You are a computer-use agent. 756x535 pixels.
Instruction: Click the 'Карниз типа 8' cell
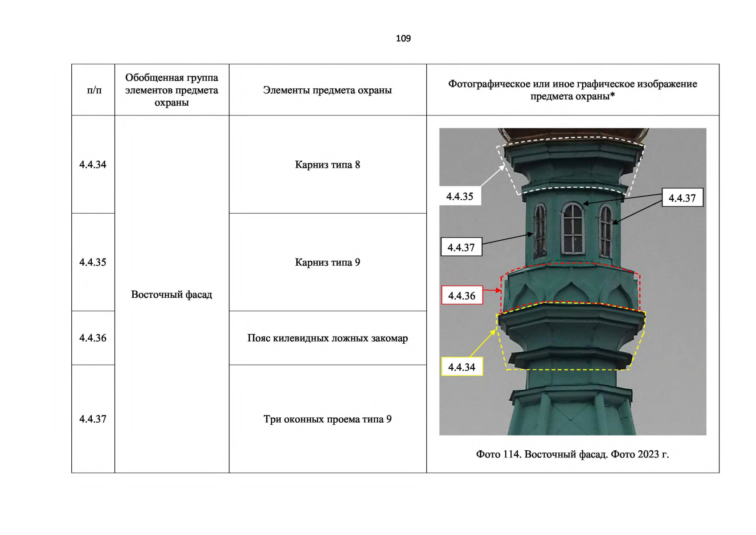tap(327, 165)
